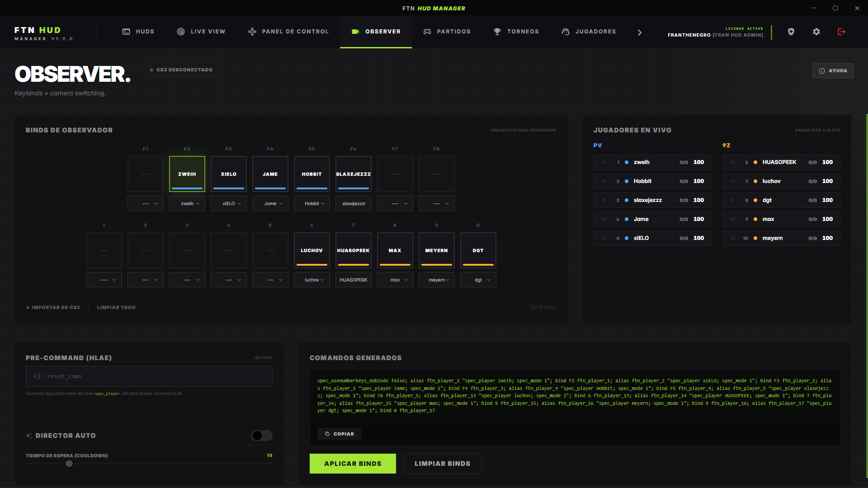The height and width of the screenshot is (488, 868).
Task: Click drag handle for player zweih
Action: tap(604, 162)
